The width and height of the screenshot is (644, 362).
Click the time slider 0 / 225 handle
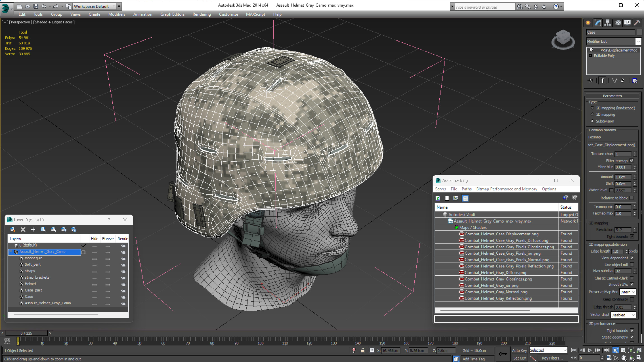pos(26,333)
